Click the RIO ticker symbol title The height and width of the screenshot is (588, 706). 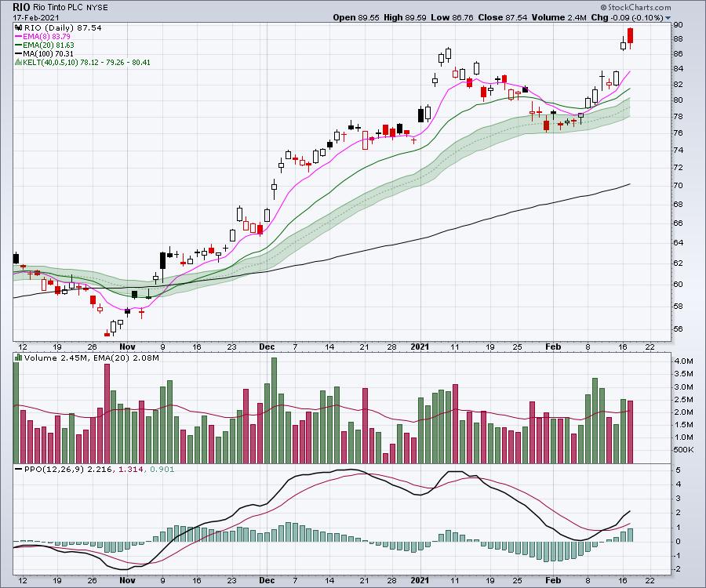coord(21,6)
